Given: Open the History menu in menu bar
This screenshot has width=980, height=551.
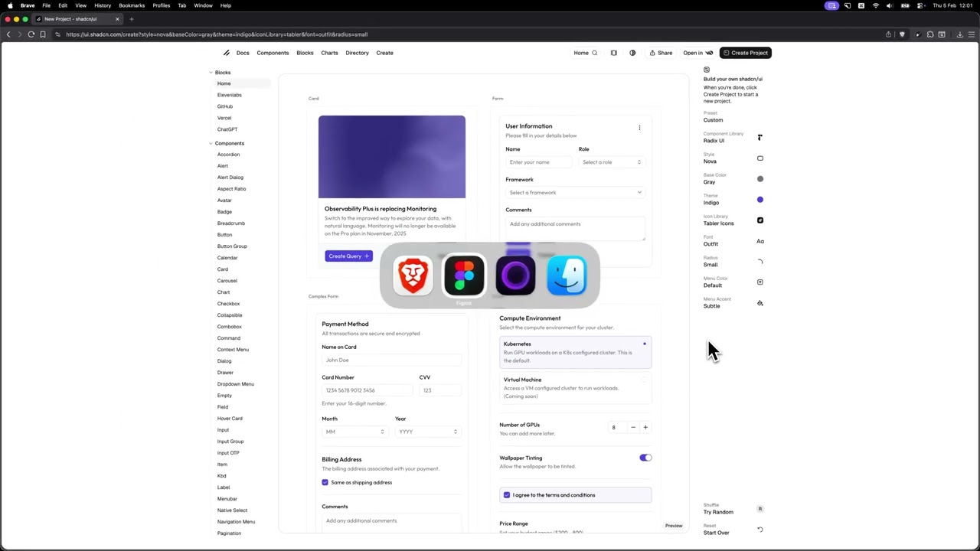Looking at the screenshot, I should coord(103,5).
